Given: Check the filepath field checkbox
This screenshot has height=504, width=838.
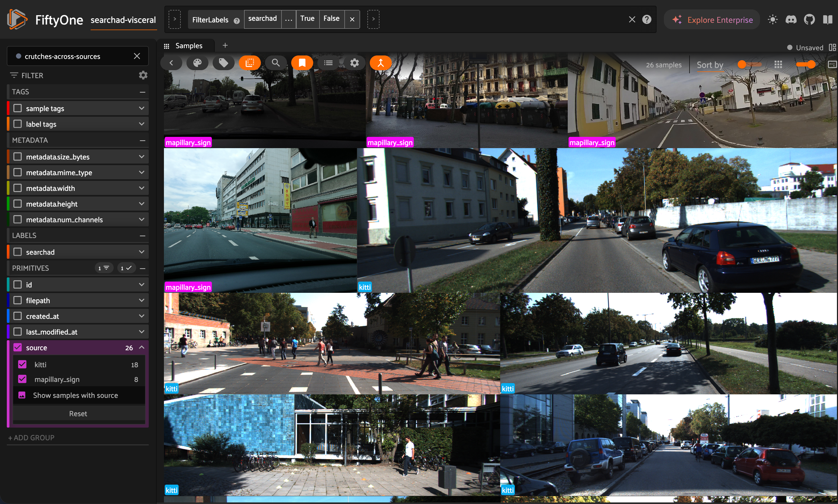Looking at the screenshot, I should 17,300.
